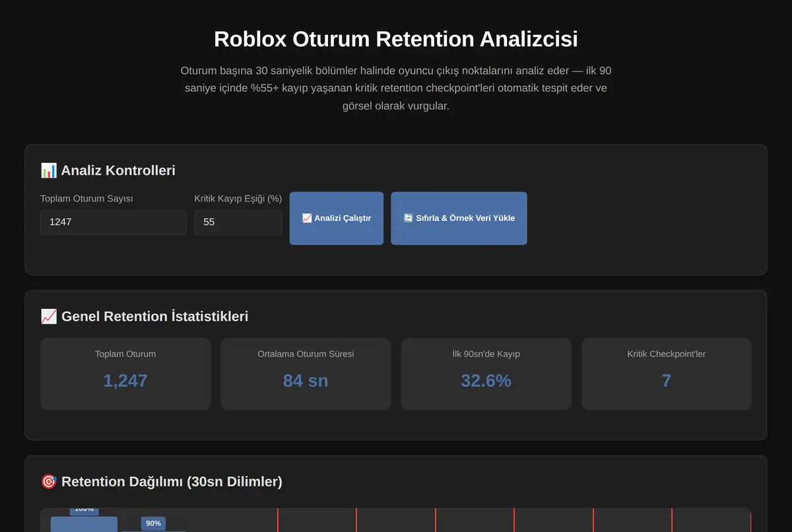Viewport: 792px width, 532px height.
Task: Select the Kritik Checkpoint'ler value 7
Action: pos(667,380)
